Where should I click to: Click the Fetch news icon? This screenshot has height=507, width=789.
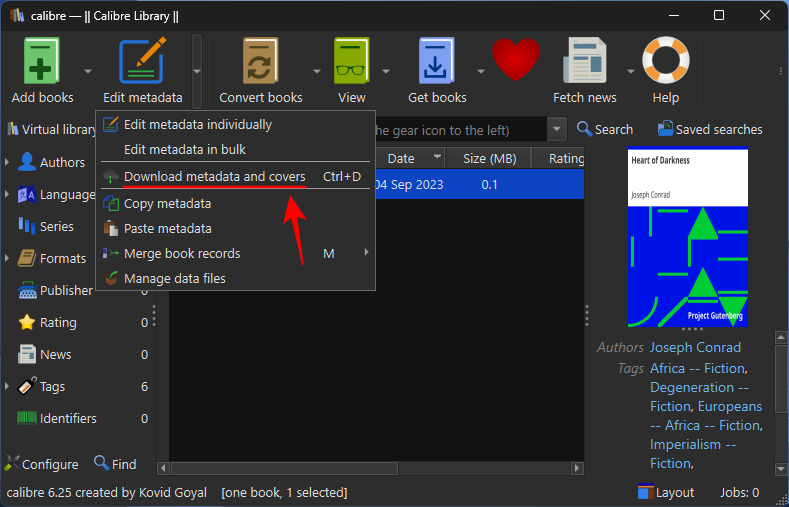tap(584, 60)
